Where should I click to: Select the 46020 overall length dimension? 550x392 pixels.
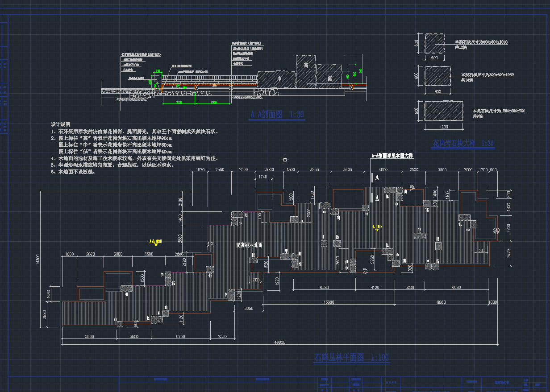[x=279, y=342]
